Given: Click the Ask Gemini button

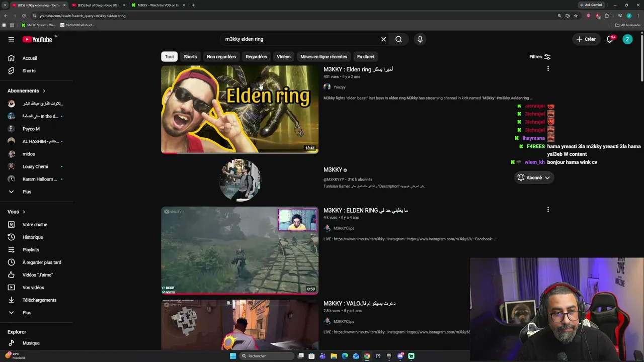Looking at the screenshot, I should pyautogui.click(x=591, y=5).
